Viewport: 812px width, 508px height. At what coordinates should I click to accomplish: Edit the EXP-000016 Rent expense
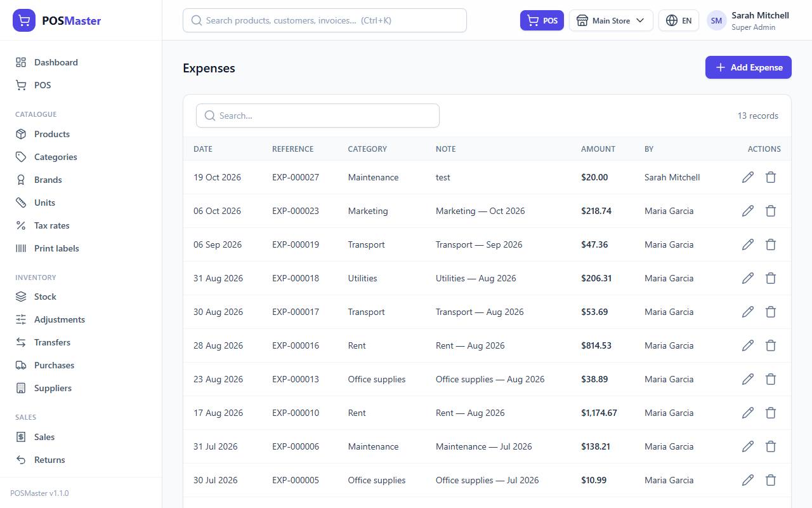pos(748,345)
